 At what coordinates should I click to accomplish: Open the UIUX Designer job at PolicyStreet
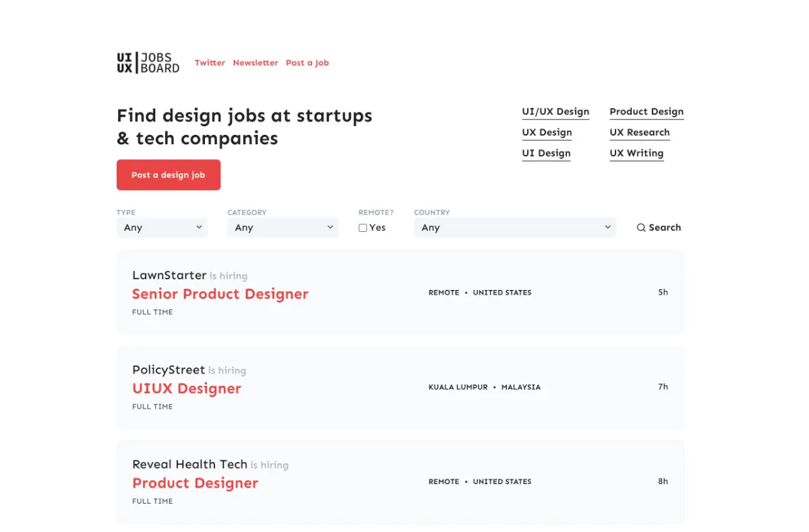pyautogui.click(x=187, y=388)
